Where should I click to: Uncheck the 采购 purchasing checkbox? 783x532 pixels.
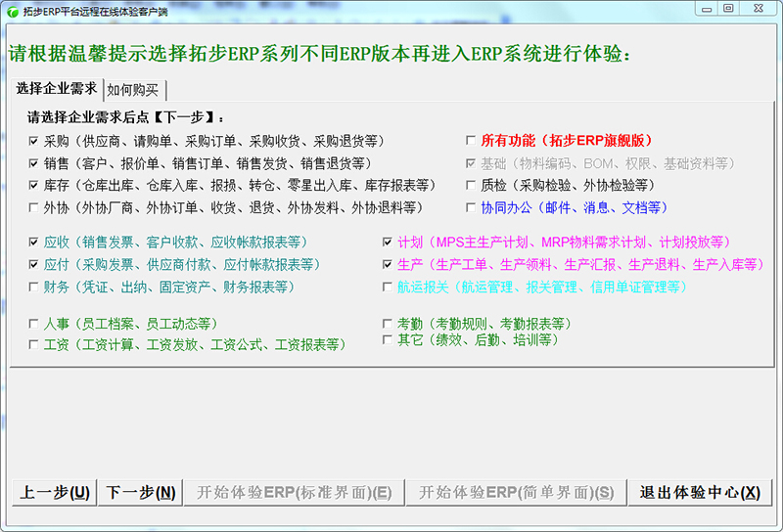coord(34,142)
